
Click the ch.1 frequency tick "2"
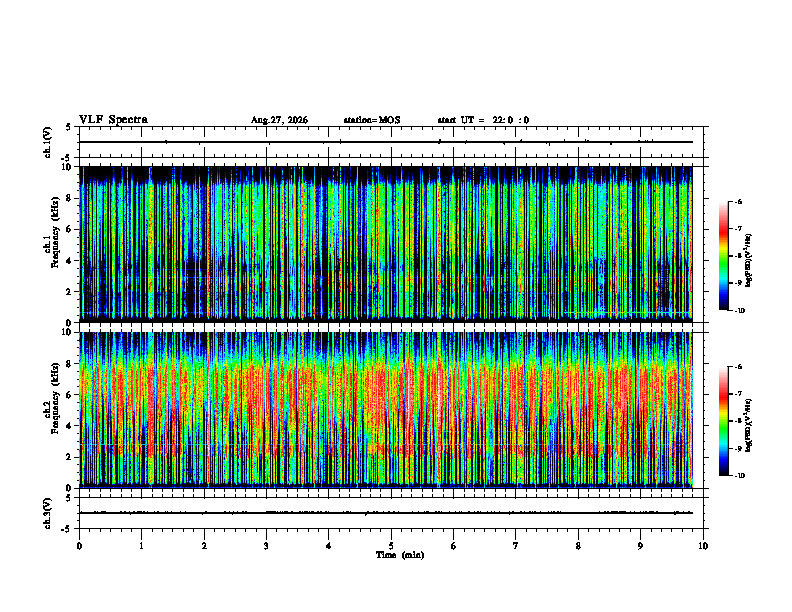point(70,292)
